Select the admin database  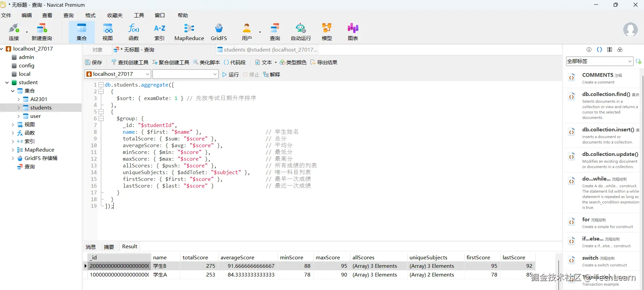coord(26,57)
